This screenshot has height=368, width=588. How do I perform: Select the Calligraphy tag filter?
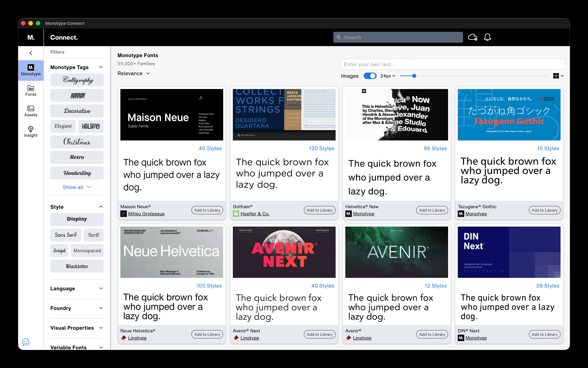coord(77,80)
